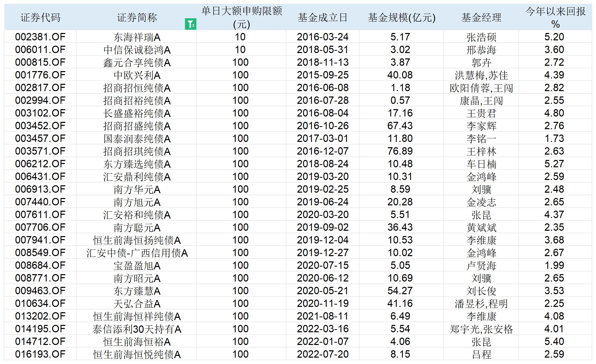Select the 今年以来回报% column header
This screenshot has height=364, width=596.
[555, 18]
